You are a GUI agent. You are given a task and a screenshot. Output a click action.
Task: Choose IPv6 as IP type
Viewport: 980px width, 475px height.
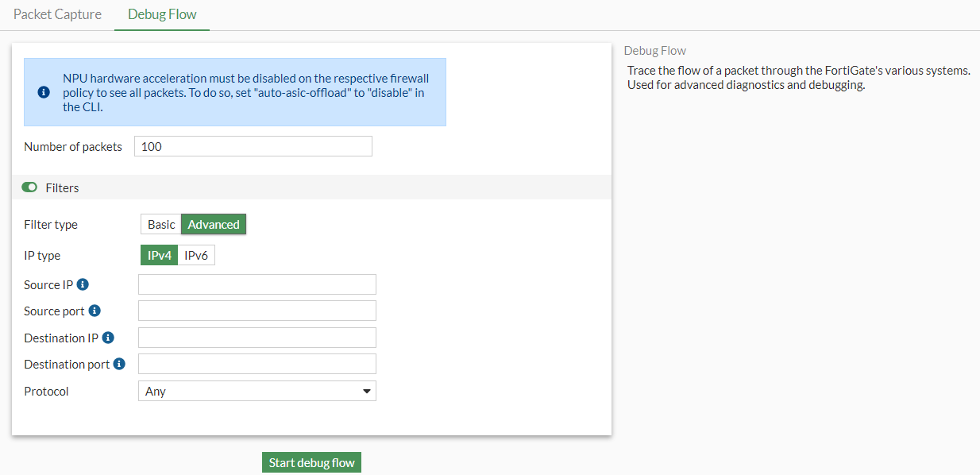(x=196, y=255)
